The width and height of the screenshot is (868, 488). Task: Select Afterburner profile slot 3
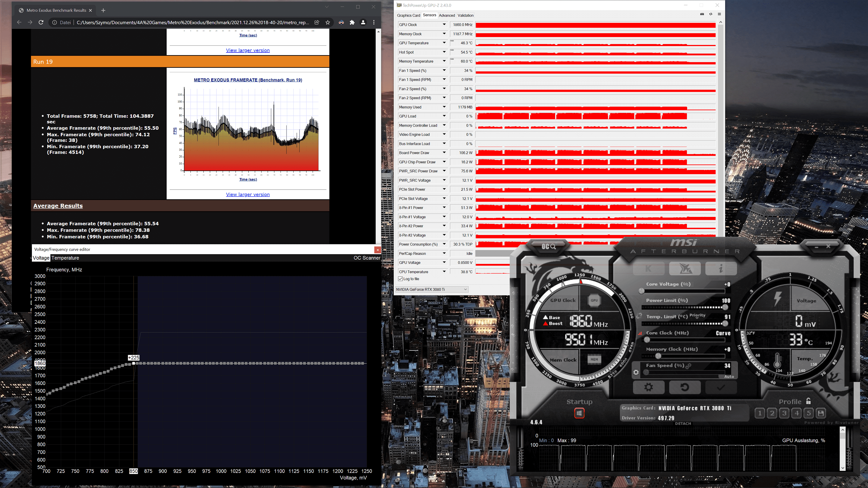[x=784, y=413]
